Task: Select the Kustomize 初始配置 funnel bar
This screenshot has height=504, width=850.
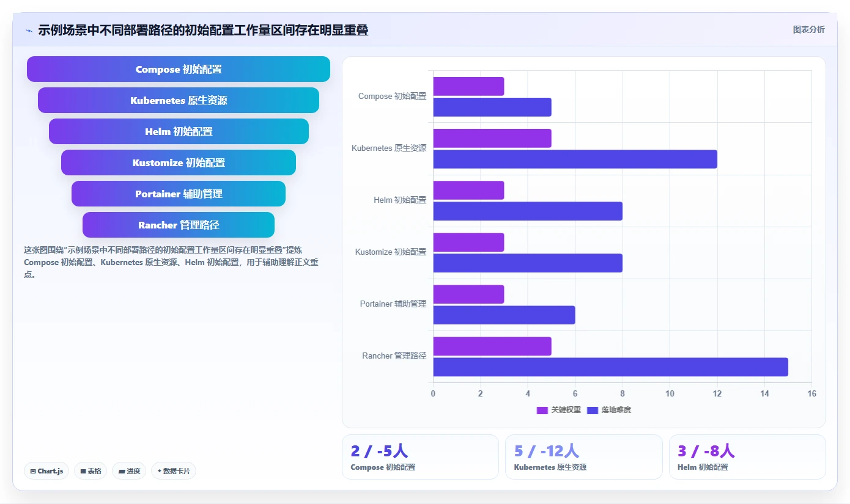Action: point(179,163)
